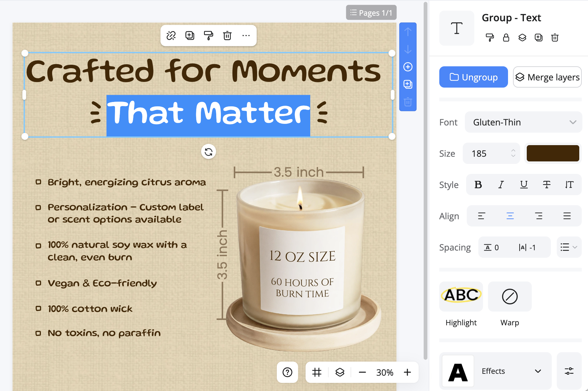Click the Ungroup button
The width and height of the screenshot is (588, 391).
pyautogui.click(x=474, y=77)
